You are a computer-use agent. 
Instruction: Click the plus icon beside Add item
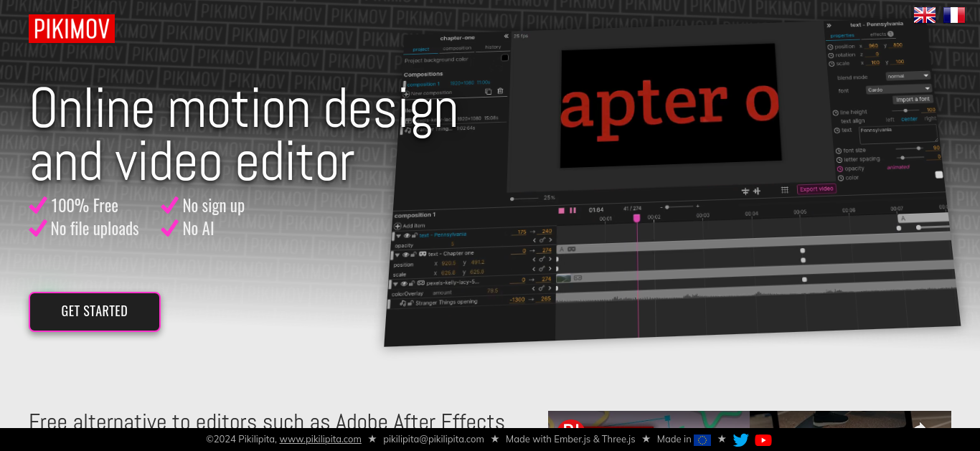tap(397, 226)
